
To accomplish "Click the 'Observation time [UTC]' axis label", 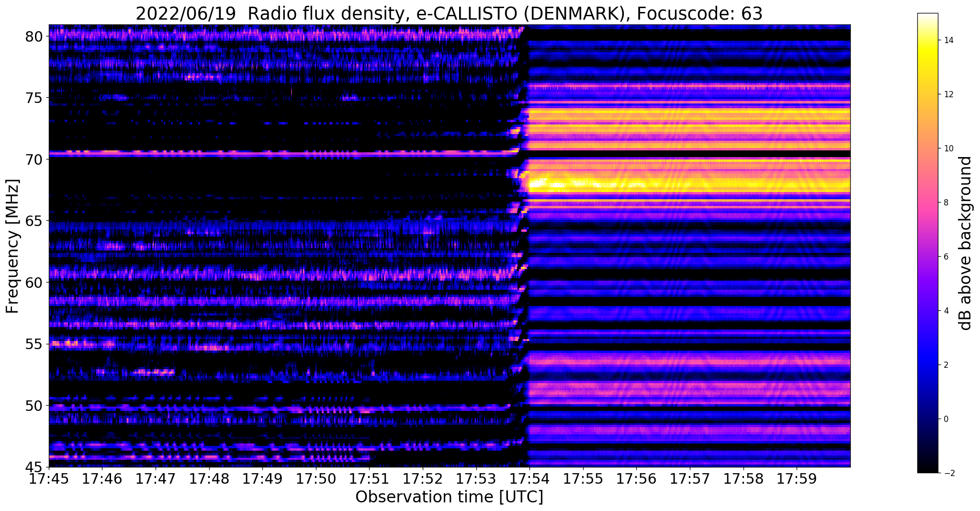I will point(449,497).
